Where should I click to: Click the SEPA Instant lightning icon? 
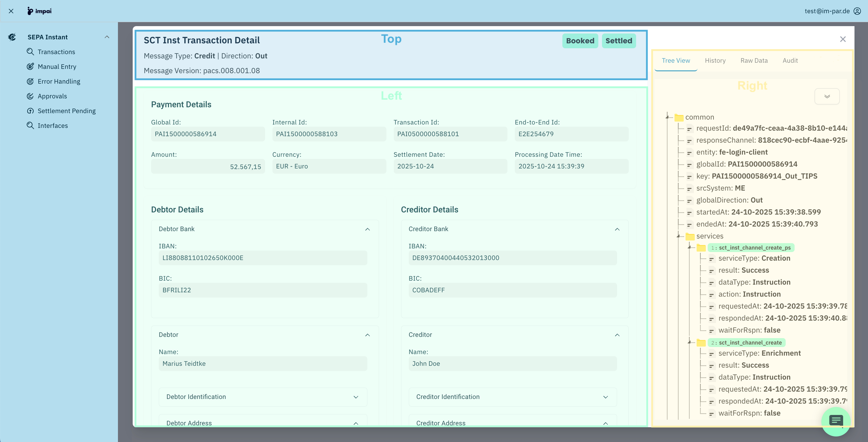12,37
